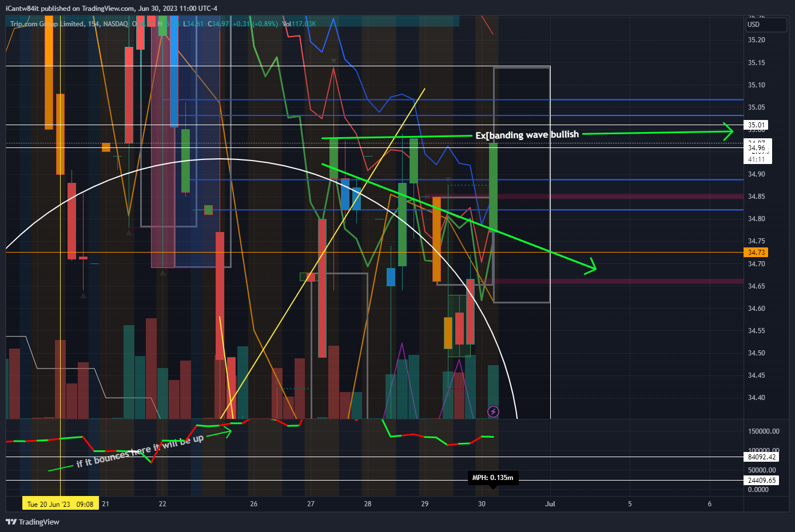
Task: Click the 27 date on time axis
Action: [x=311, y=504]
